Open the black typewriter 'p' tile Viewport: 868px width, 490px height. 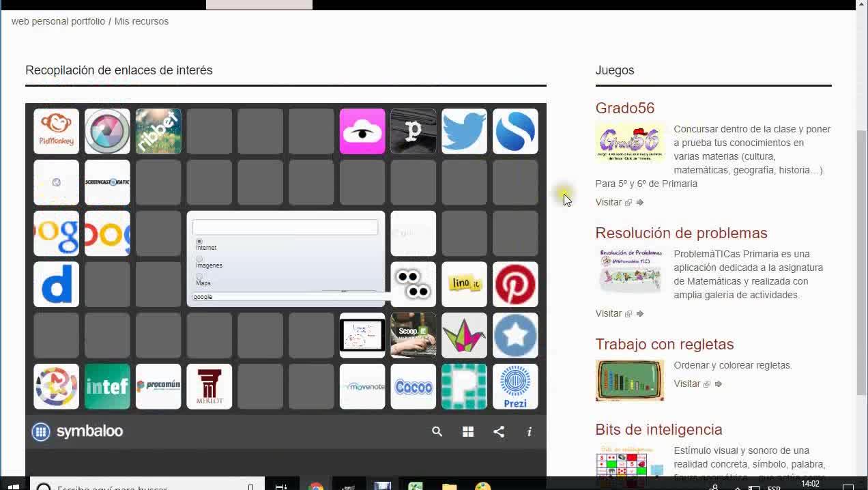[414, 131]
